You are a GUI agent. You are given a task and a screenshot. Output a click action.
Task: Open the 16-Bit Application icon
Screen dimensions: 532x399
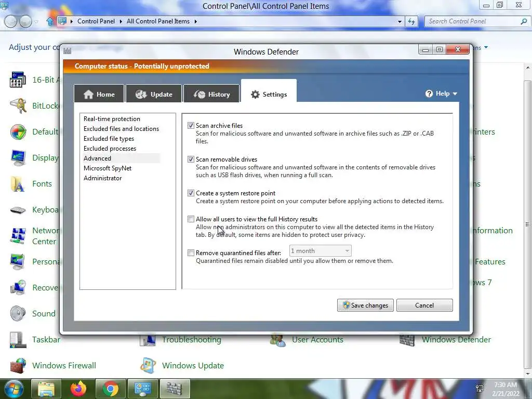(18, 79)
